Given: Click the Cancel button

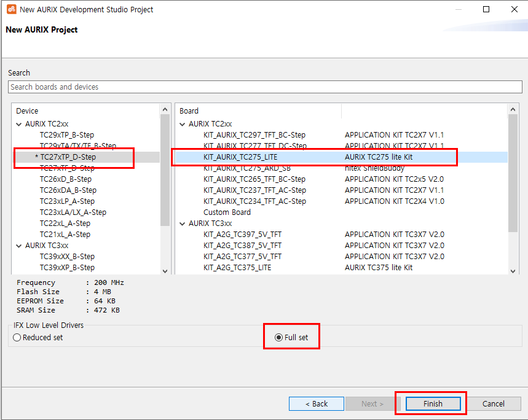Looking at the screenshot, I should 494,403.
